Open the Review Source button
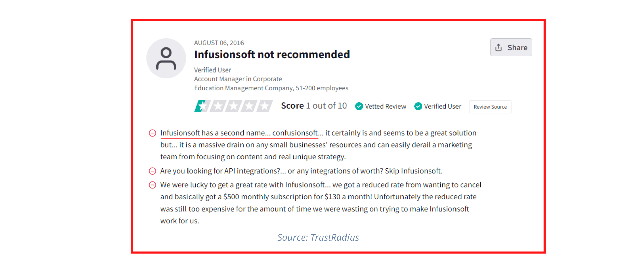This screenshot has height=274, width=644. coord(490,107)
